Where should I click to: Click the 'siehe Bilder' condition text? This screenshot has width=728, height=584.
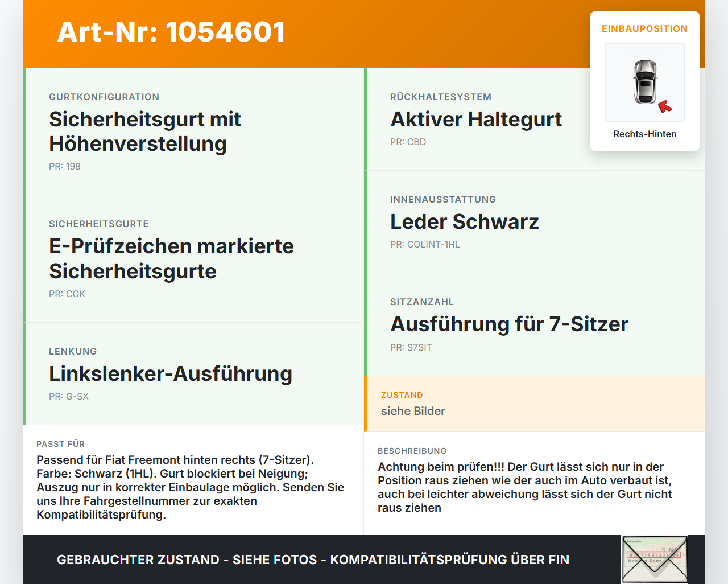(413, 411)
